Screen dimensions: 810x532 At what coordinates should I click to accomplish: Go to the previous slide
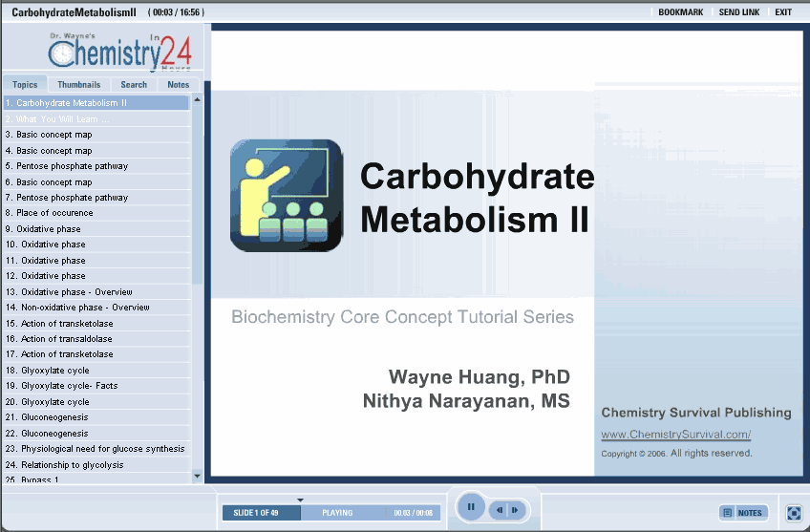click(500, 511)
